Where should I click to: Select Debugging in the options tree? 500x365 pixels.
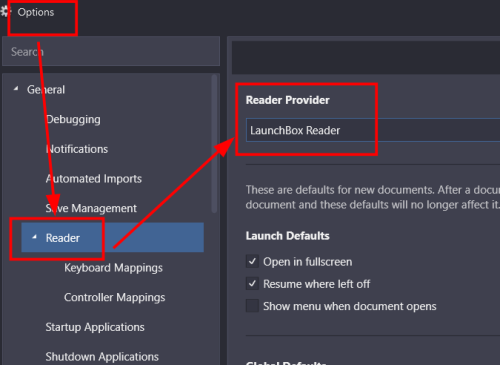73,119
